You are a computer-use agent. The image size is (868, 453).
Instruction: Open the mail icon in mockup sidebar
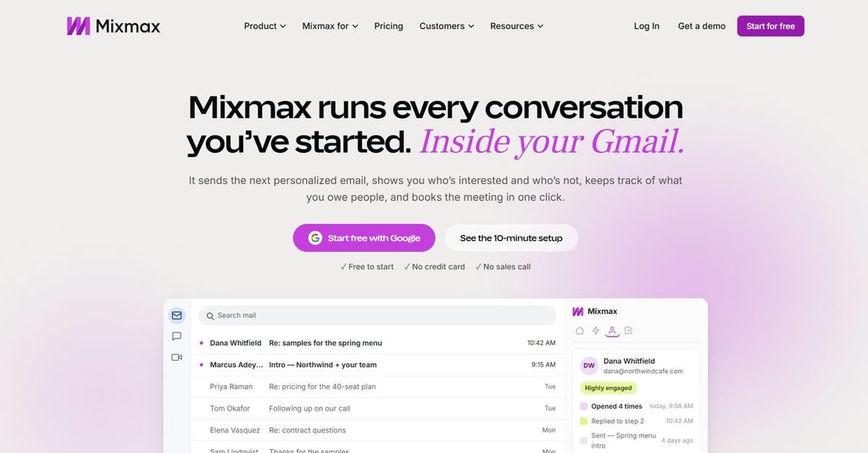click(x=176, y=316)
